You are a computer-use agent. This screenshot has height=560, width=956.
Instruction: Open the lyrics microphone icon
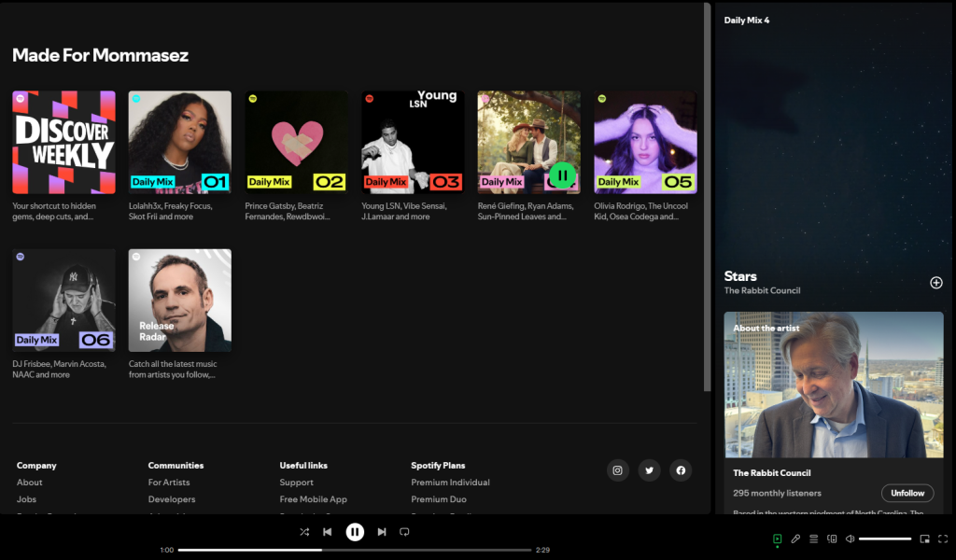coord(795,539)
